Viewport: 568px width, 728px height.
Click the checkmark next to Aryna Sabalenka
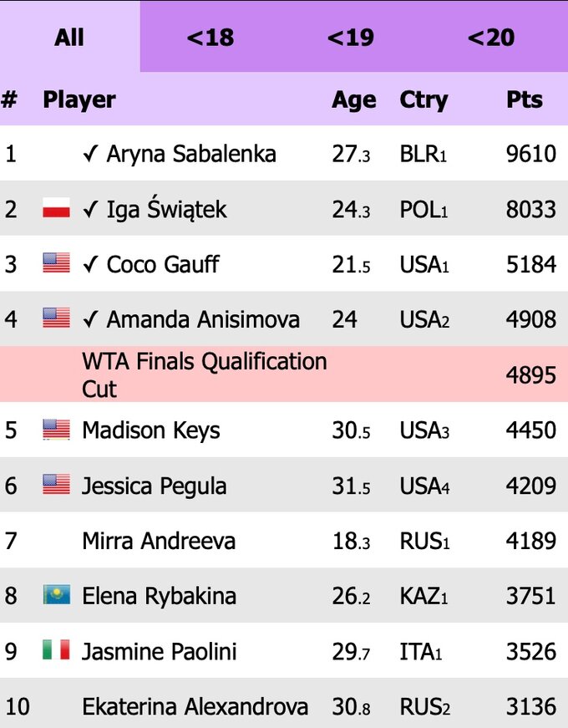tap(92, 154)
